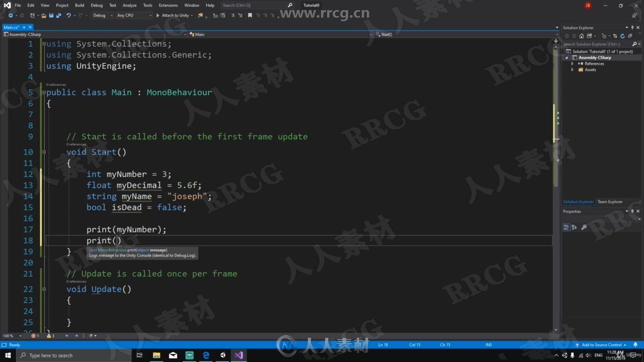This screenshot has width=644, height=362.
Task: Collapse the Assembly-CSharp project node
Action: [567, 58]
